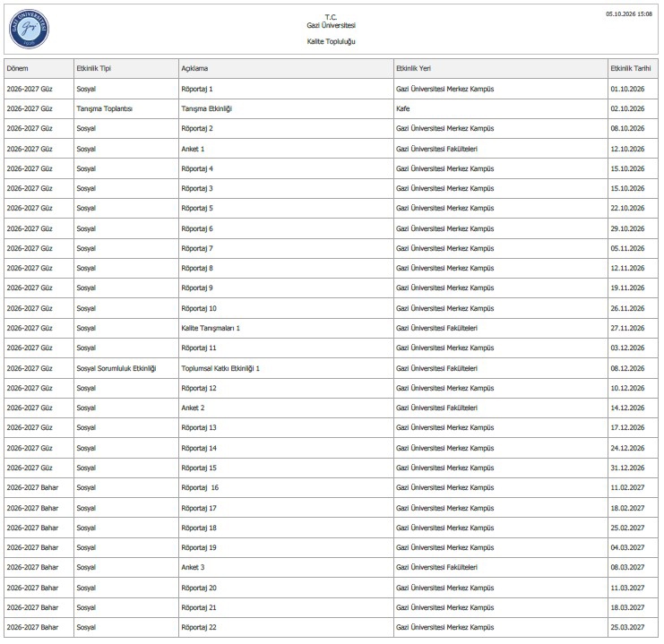Viewport: 664px width, 644px height.
Task: Select the Röportaj 21 cell
Action: (286, 607)
